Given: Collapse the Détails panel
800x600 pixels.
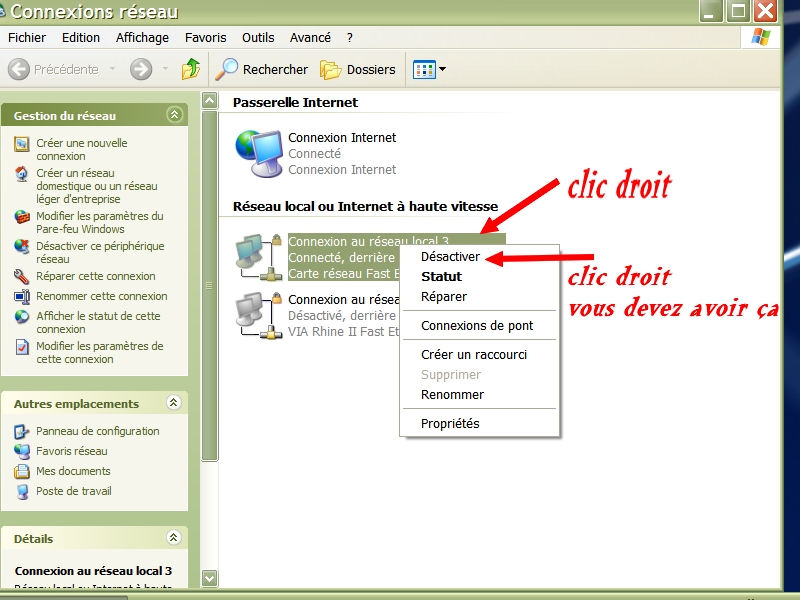Looking at the screenshot, I should coord(174,538).
